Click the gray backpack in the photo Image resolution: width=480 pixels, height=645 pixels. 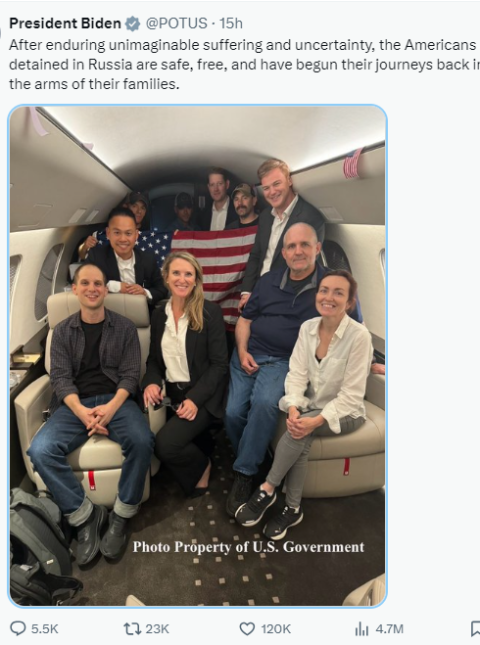[x=39, y=545]
